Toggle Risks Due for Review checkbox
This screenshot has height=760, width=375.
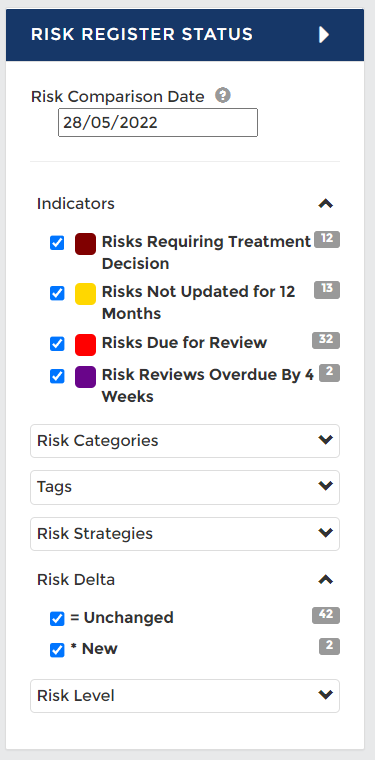57,344
